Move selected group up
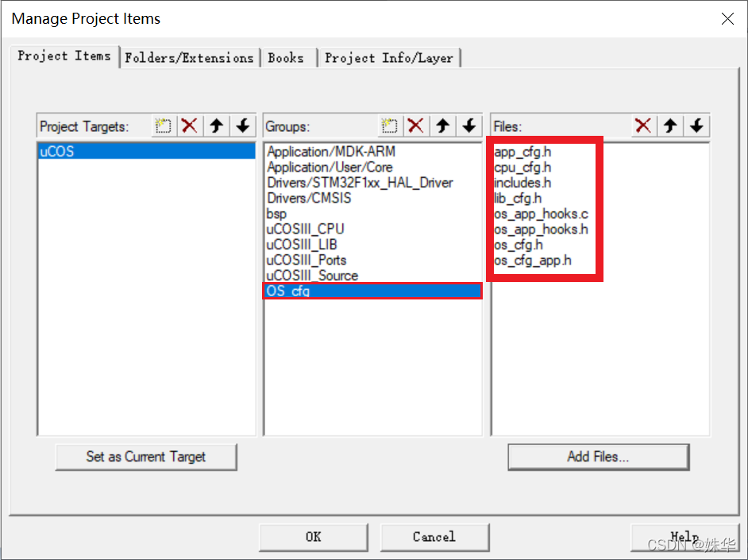748x560 pixels. tap(443, 126)
